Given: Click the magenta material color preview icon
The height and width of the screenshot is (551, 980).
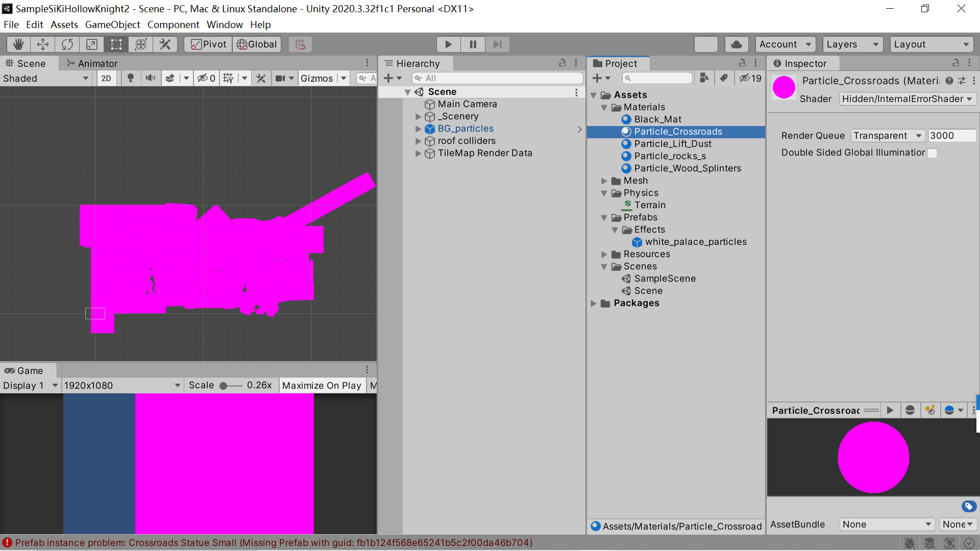Looking at the screenshot, I should pyautogui.click(x=784, y=87).
